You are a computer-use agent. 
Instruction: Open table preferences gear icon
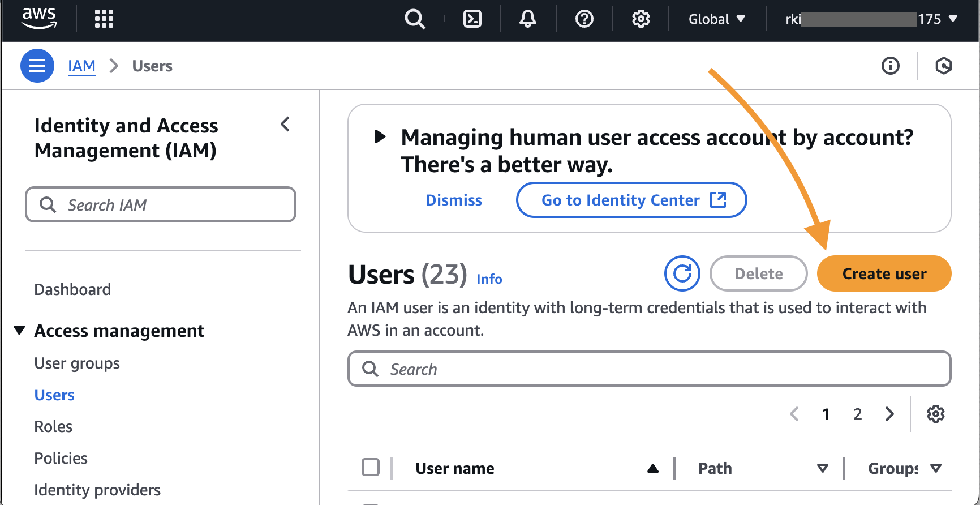point(936,414)
